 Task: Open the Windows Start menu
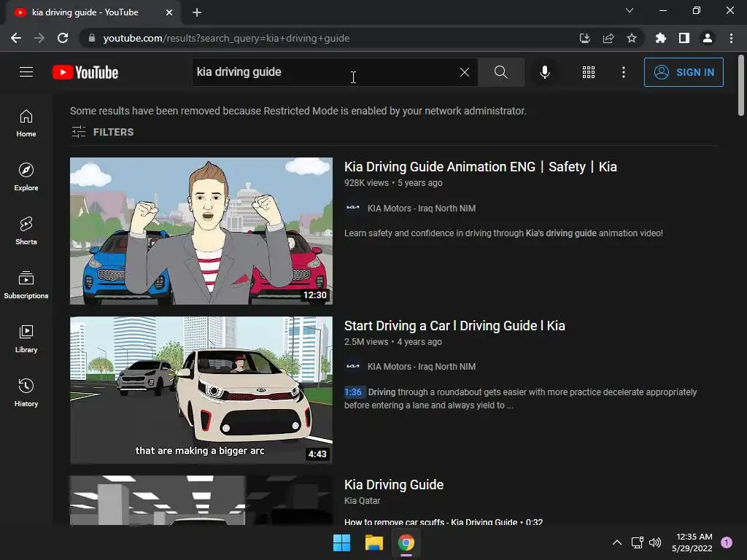(341, 542)
